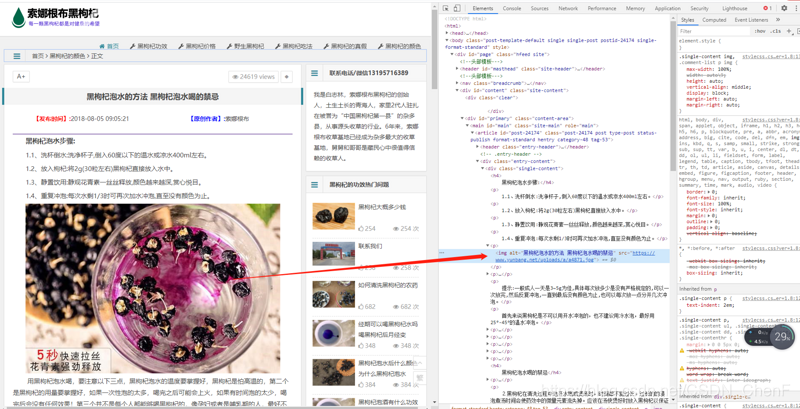The image size is (800, 409).
Task: Select the Styles pane tab
Action: point(687,20)
